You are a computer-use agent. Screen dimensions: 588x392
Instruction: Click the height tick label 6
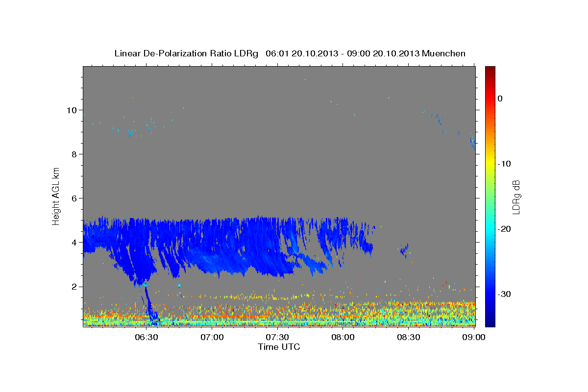pos(75,198)
